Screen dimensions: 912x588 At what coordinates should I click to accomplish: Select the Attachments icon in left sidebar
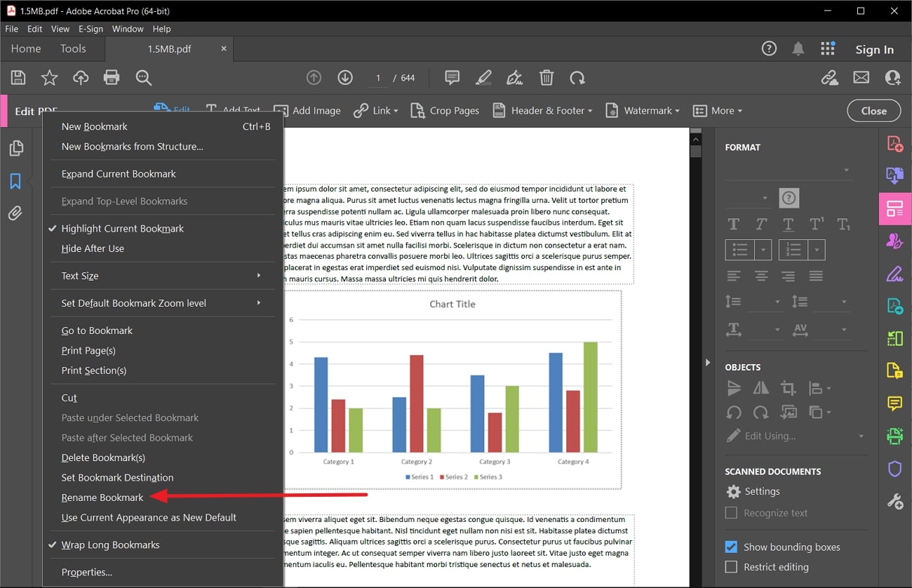[x=15, y=213]
